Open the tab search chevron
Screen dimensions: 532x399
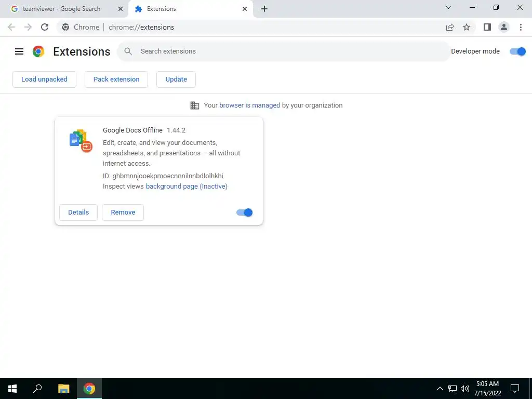click(x=448, y=7)
